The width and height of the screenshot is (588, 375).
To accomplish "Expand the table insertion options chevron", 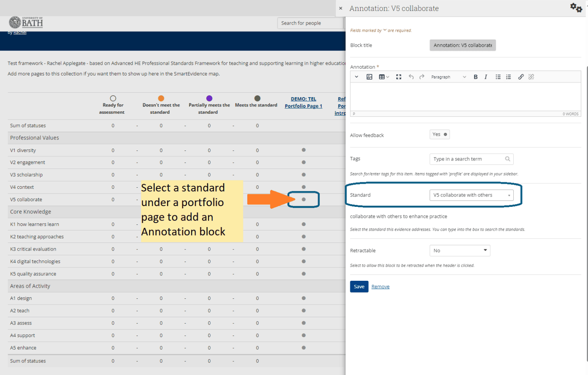I will tap(387, 77).
